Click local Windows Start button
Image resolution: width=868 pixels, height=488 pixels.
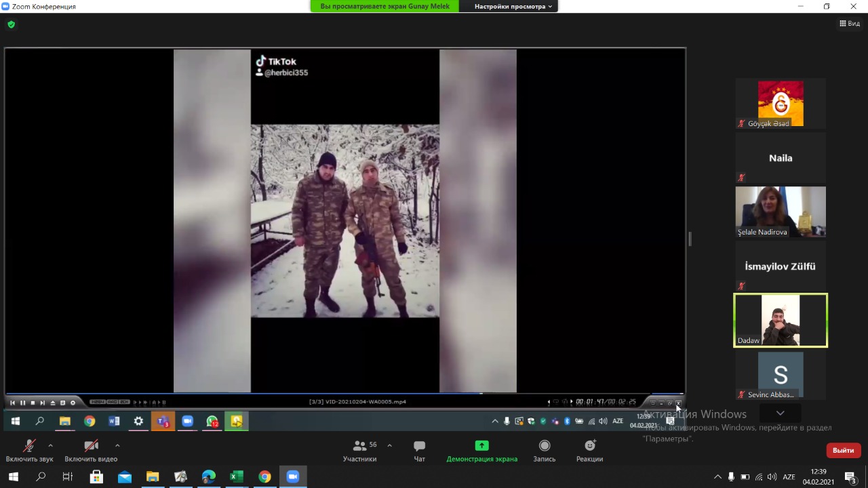tap(13, 476)
